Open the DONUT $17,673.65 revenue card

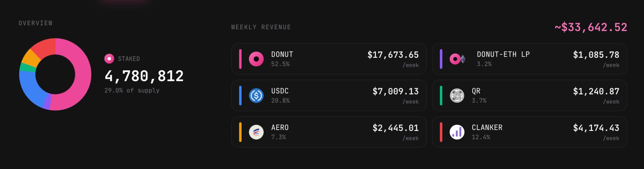coord(328,59)
